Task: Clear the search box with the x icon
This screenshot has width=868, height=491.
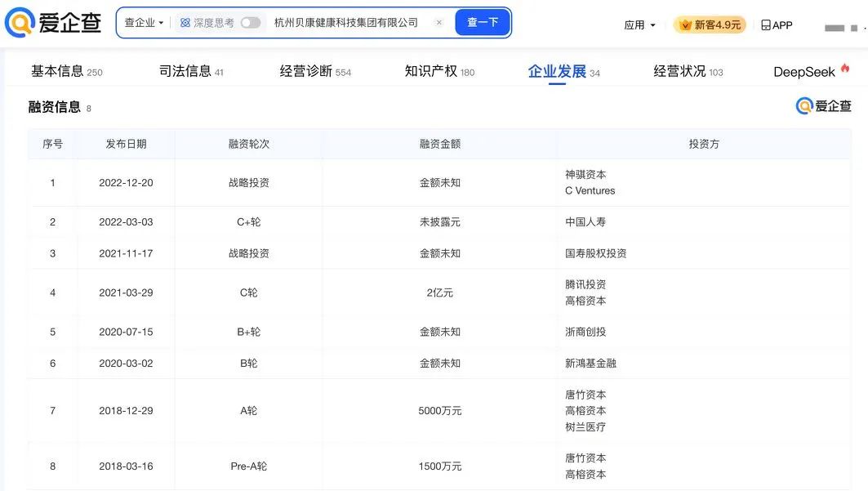Action: 439,23
